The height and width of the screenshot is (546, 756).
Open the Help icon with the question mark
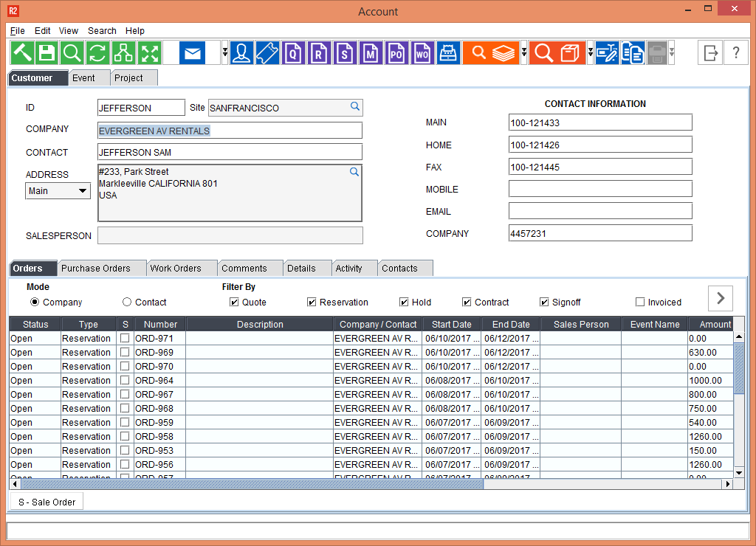736,52
